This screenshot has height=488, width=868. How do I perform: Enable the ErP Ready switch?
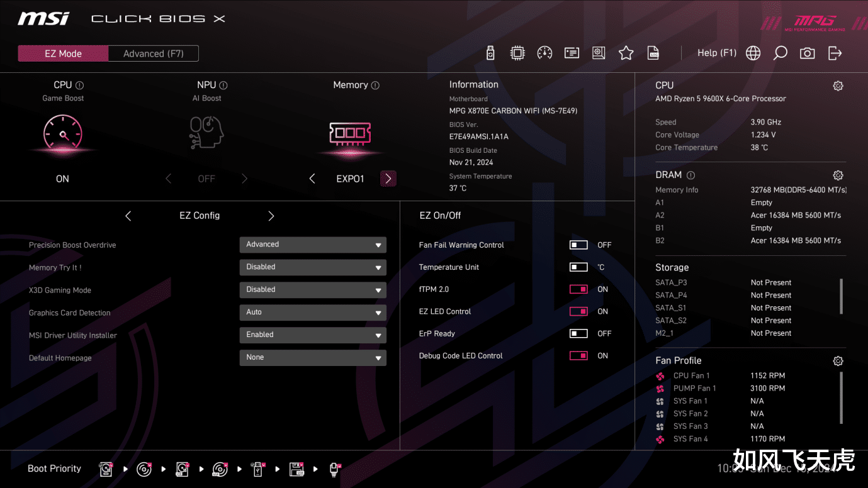578,333
